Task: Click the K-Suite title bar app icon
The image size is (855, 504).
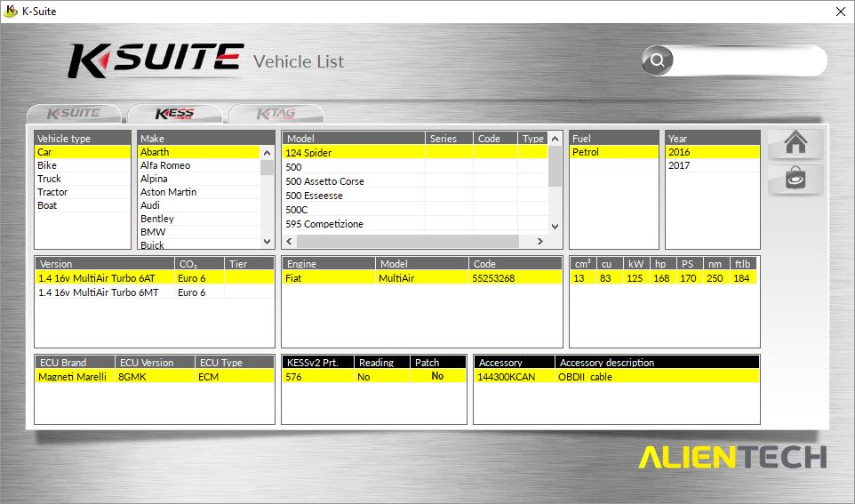Action: coord(11,11)
